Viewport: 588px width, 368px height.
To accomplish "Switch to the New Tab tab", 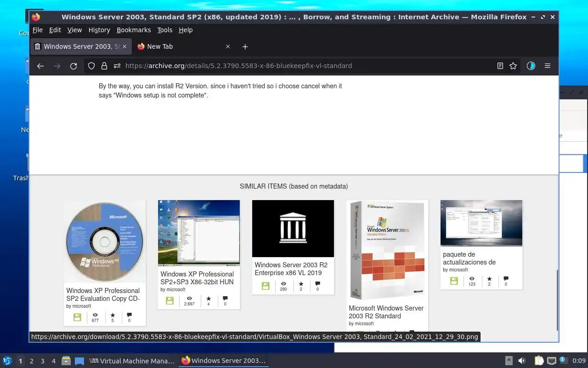I will click(x=184, y=46).
